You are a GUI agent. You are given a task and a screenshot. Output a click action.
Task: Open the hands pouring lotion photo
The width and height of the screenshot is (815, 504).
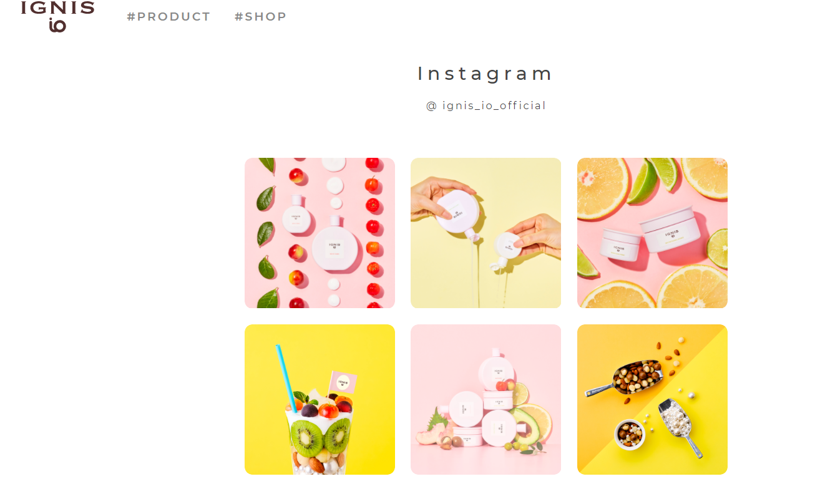coord(486,233)
